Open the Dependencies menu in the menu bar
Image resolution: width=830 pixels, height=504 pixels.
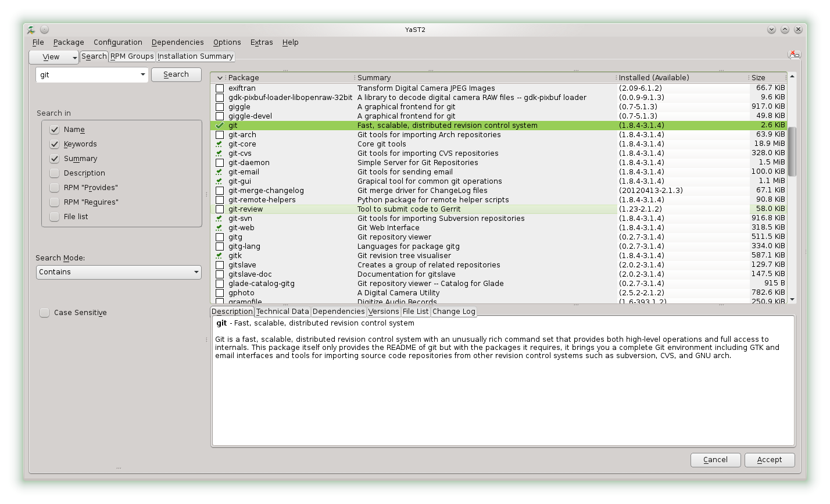click(x=178, y=42)
